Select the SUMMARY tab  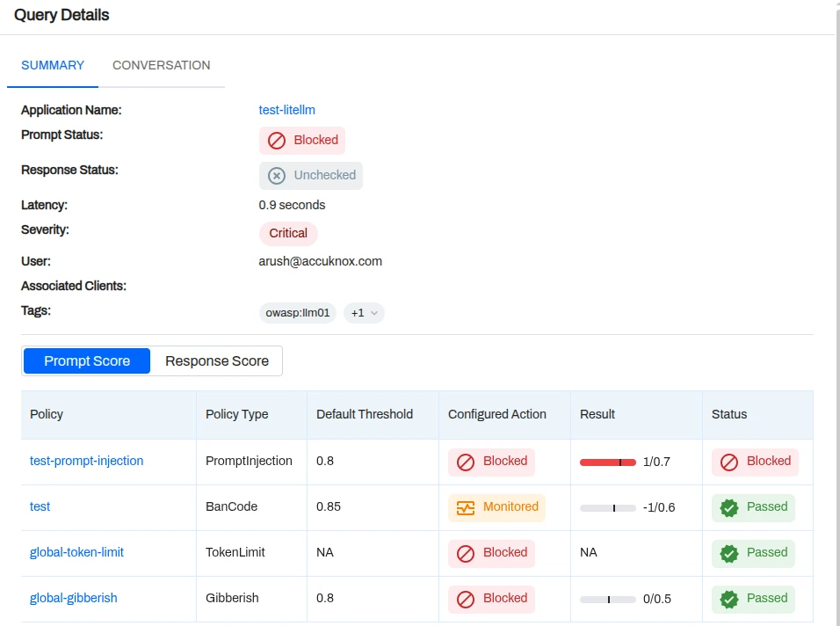point(52,65)
